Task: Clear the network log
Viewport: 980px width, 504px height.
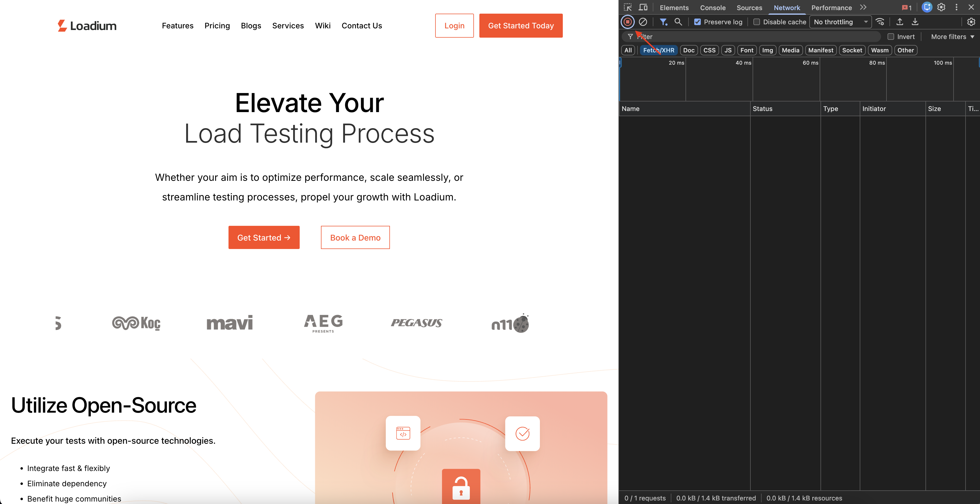Action: coord(643,22)
